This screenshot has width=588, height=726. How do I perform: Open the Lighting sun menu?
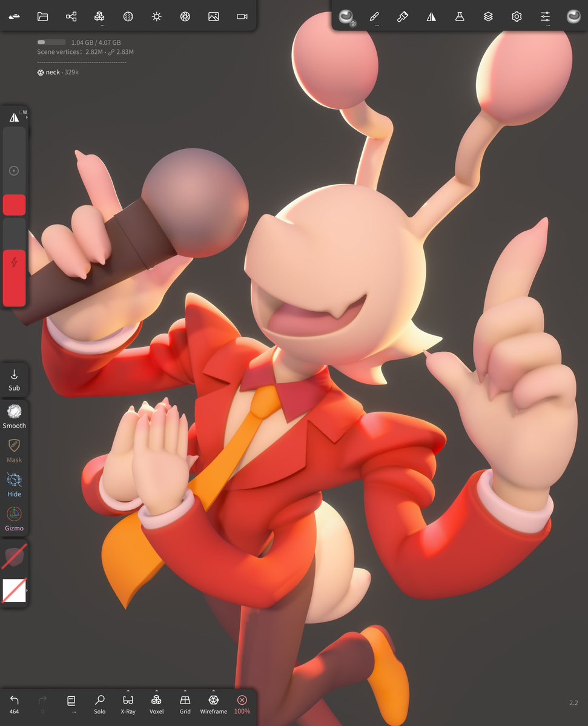click(x=156, y=17)
